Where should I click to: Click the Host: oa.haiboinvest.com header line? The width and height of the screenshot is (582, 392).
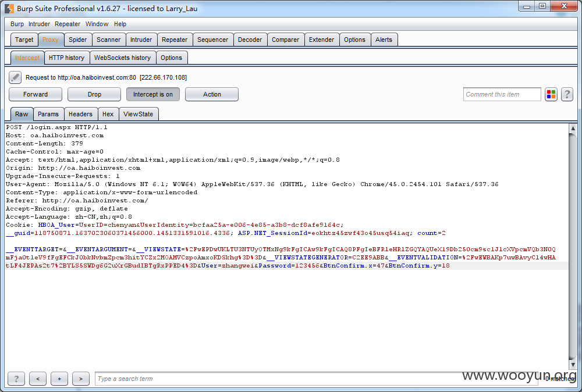pyautogui.click(x=55, y=136)
